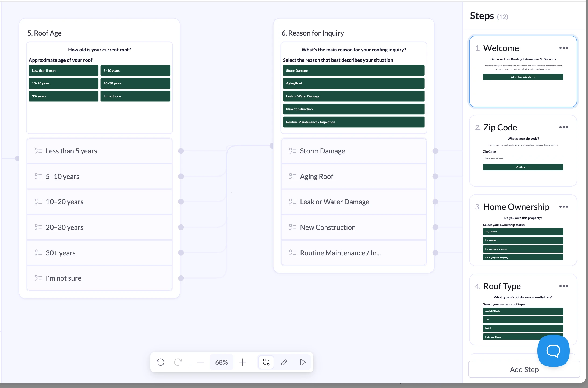Click the green I'm not sure preview option
Image resolution: width=588 pixels, height=388 pixels.
(x=135, y=96)
